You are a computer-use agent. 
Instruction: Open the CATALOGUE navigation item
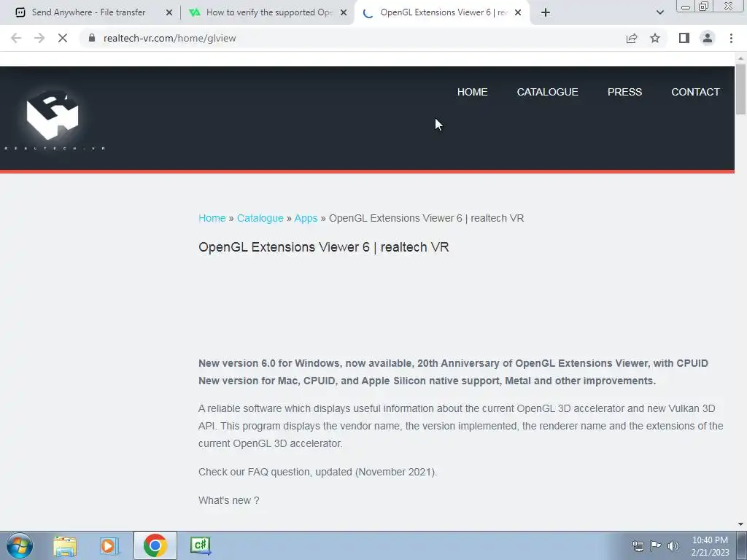point(547,92)
